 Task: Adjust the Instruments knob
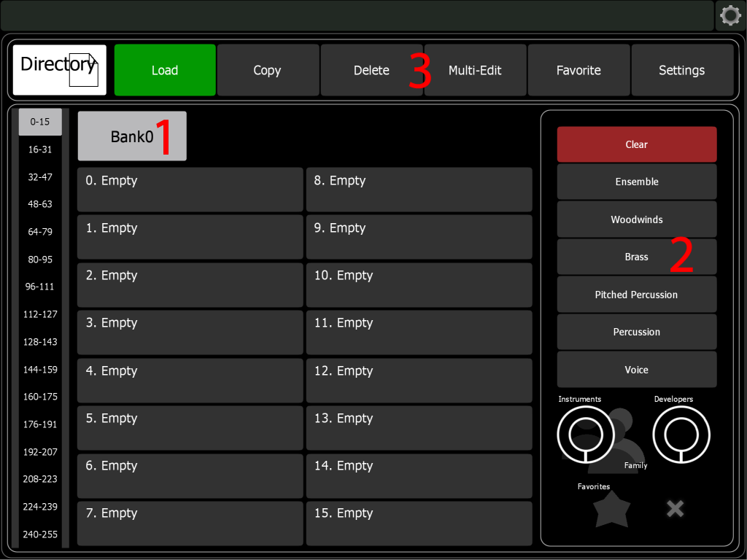(x=586, y=435)
